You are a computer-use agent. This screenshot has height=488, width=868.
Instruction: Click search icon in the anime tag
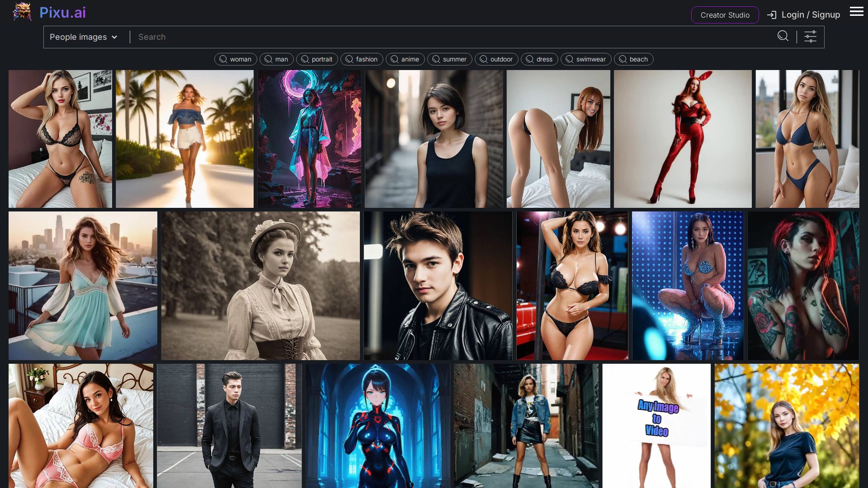point(394,59)
